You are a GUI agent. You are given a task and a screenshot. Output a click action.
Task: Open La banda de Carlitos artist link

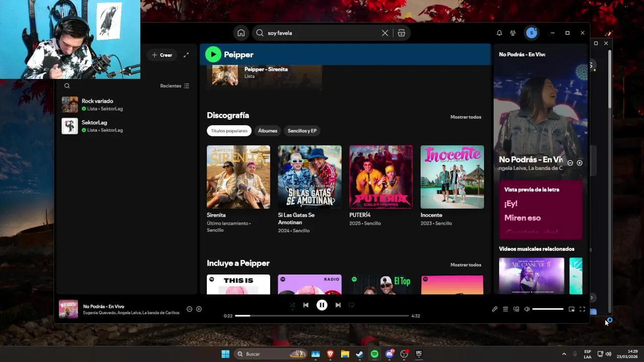click(x=161, y=313)
